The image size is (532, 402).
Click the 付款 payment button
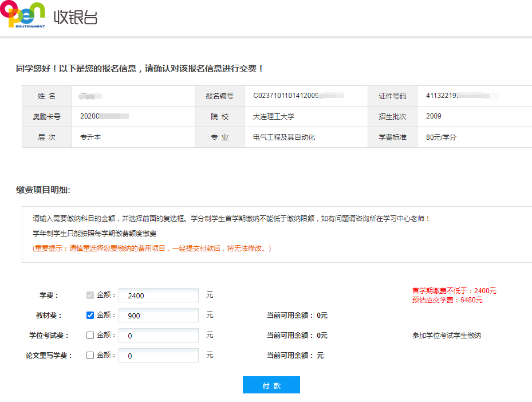(x=271, y=384)
